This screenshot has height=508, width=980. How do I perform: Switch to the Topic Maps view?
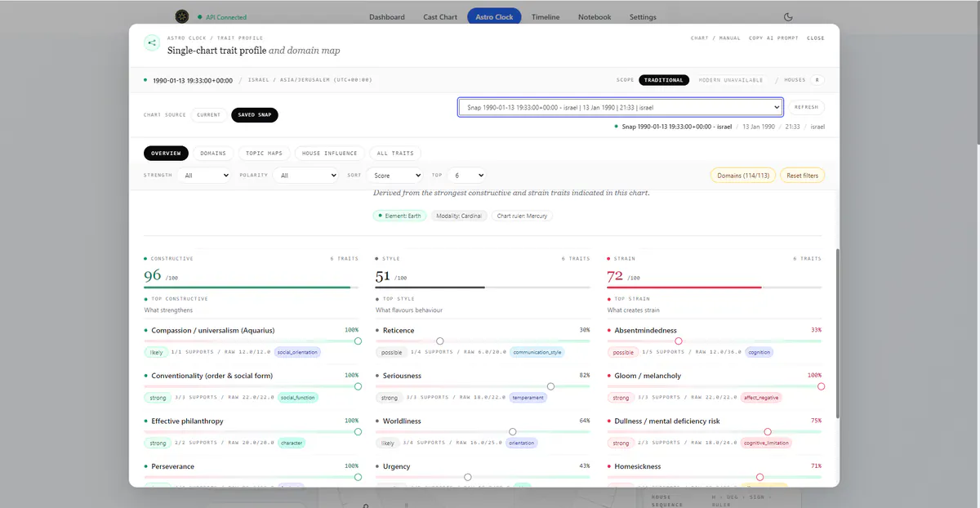[264, 153]
